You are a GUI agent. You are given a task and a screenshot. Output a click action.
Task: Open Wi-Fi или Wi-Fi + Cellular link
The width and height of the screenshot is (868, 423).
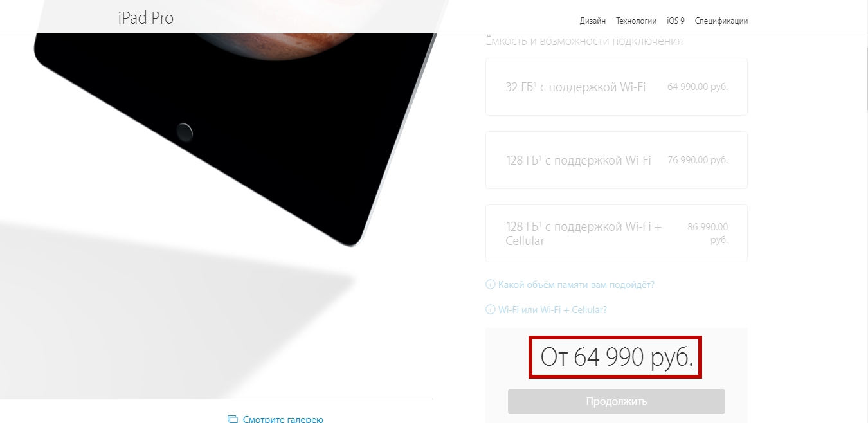click(x=552, y=309)
